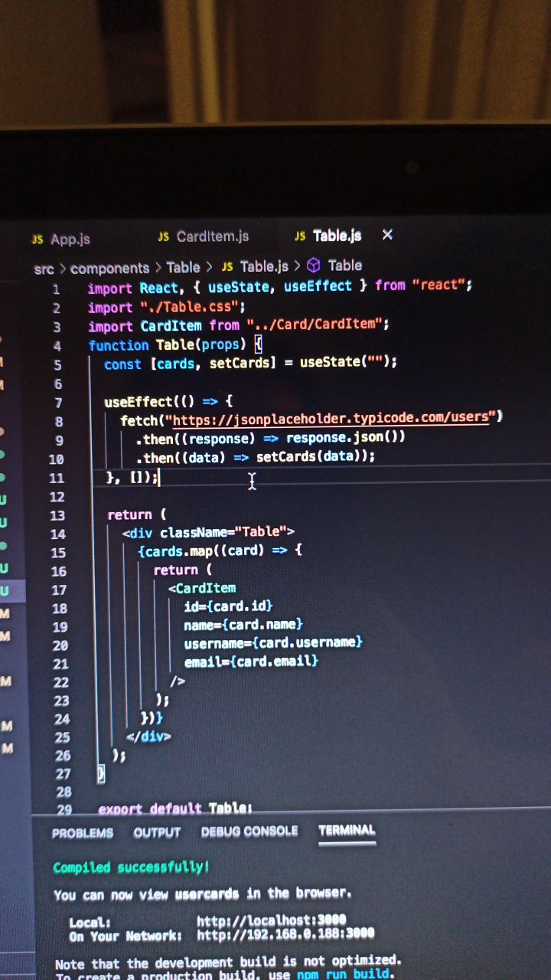Click the "../Card/CardItem" import path

coord(315,325)
